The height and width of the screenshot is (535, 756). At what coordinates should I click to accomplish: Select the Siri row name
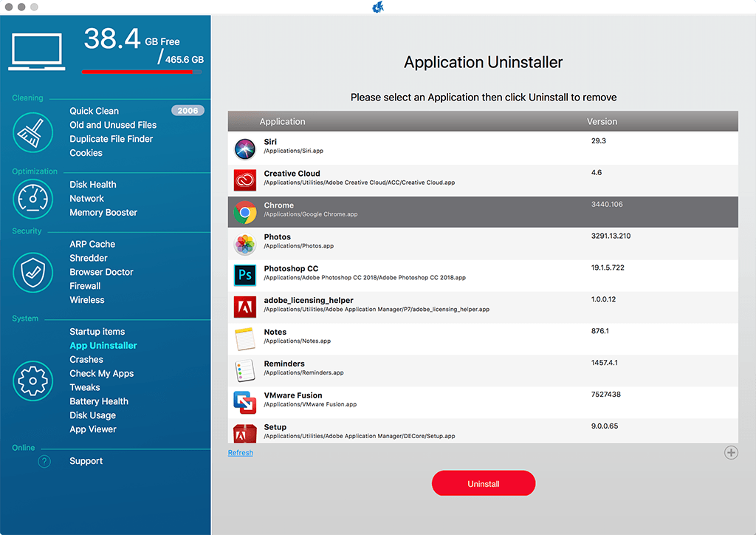point(270,142)
